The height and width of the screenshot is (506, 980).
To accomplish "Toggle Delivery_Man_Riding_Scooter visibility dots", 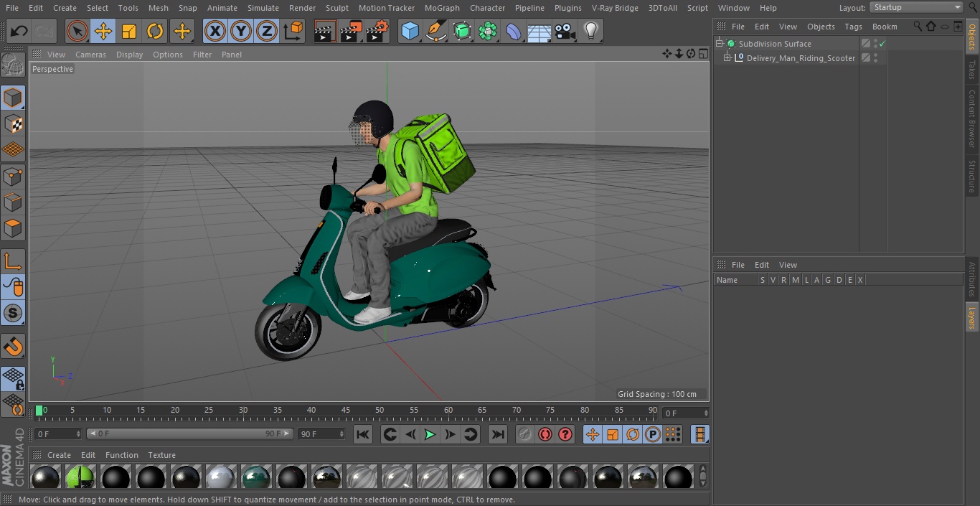I will pyautogui.click(x=875, y=58).
